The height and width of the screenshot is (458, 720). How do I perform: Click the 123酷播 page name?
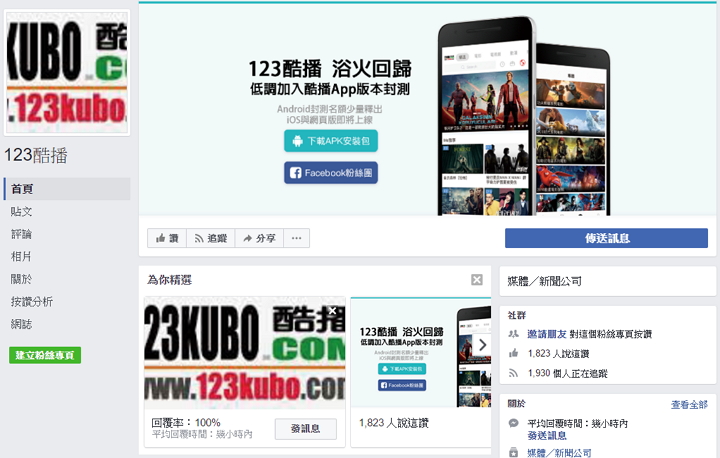point(36,155)
